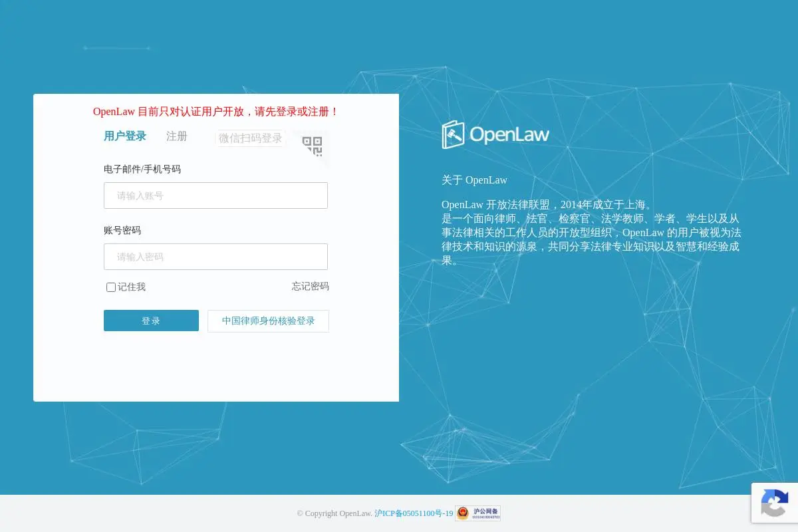798x532 pixels.
Task: Click the 中国律师身份核验登录 button
Action: pyautogui.click(x=268, y=321)
